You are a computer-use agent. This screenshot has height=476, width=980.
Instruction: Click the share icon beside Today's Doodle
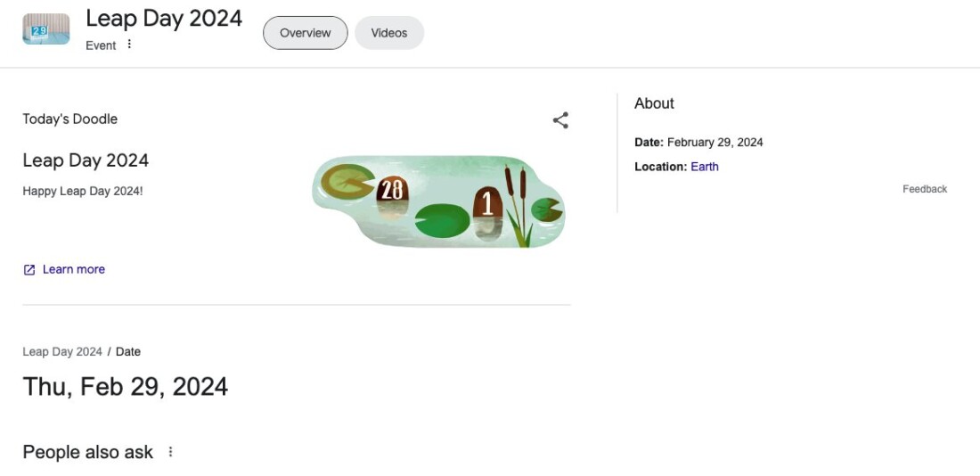pyautogui.click(x=560, y=120)
